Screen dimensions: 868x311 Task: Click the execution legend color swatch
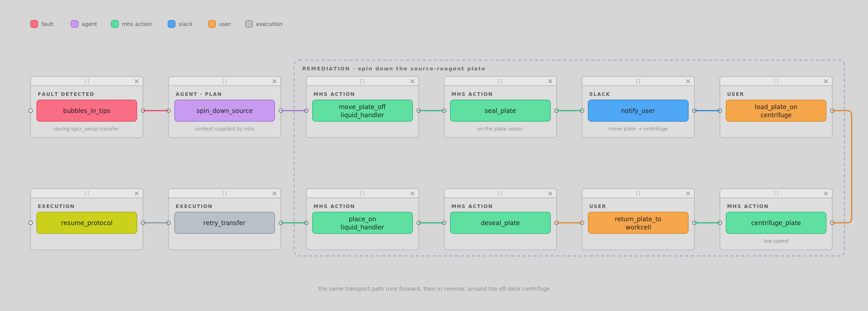[249, 24]
